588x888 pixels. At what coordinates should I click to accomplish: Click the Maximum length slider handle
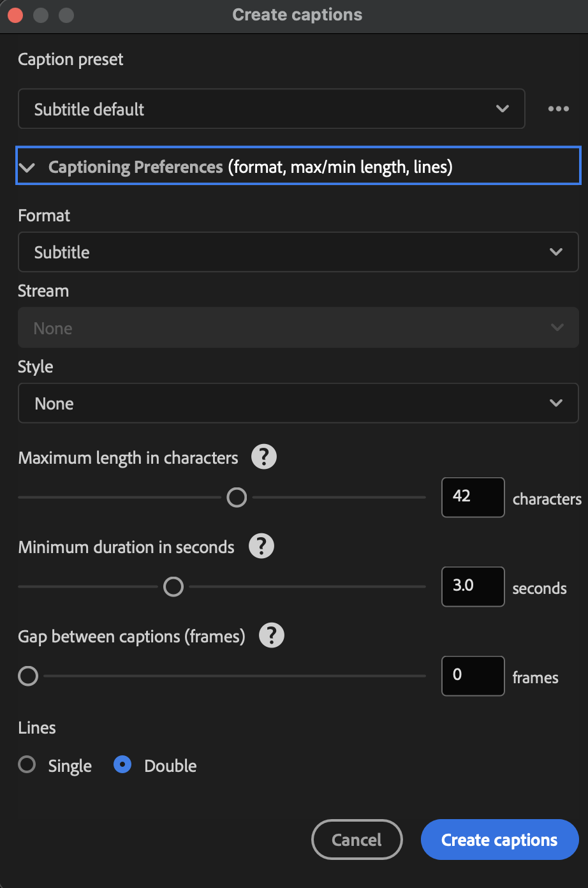(x=237, y=497)
